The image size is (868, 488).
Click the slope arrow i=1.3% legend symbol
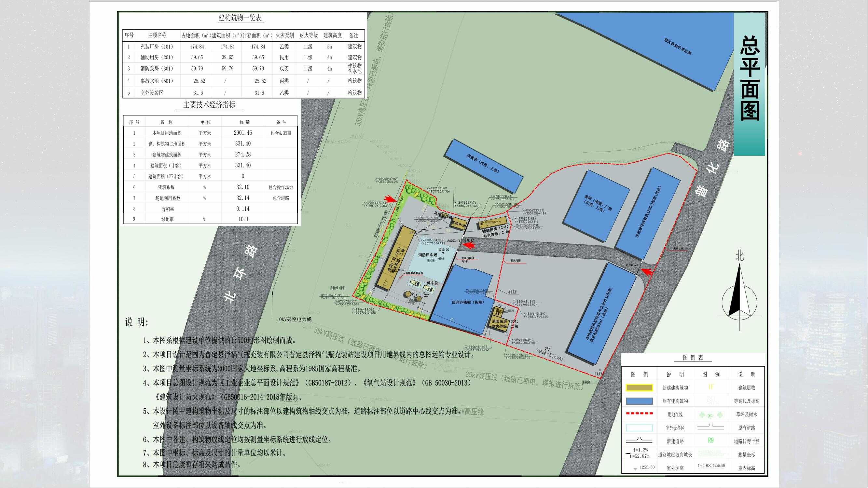[x=637, y=453]
